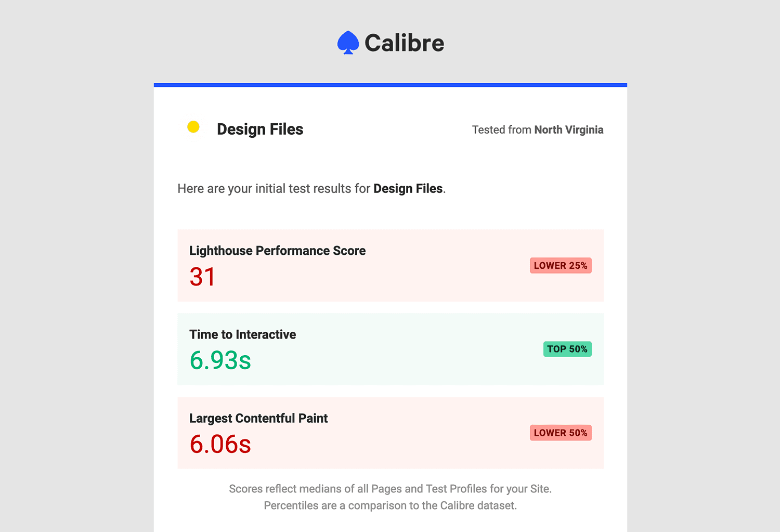
Task: Click bold Design Files in intro sentence
Action: pyautogui.click(x=408, y=189)
